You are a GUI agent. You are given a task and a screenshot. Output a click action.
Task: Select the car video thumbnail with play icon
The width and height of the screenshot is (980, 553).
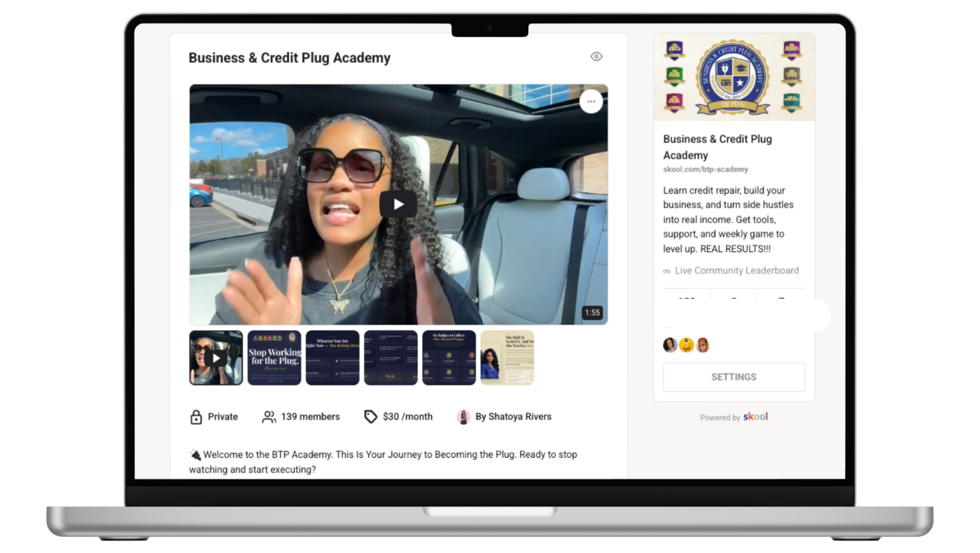coord(216,358)
